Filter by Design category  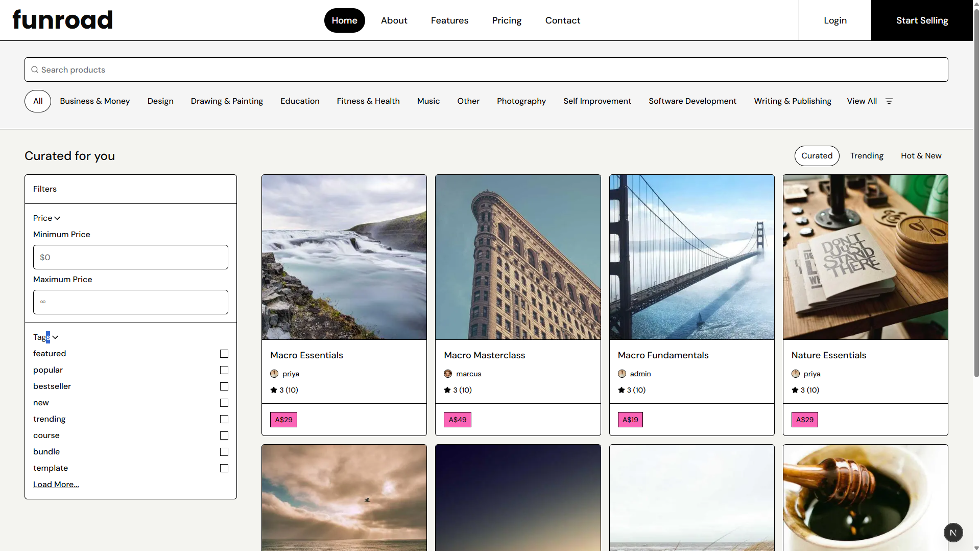pos(160,101)
